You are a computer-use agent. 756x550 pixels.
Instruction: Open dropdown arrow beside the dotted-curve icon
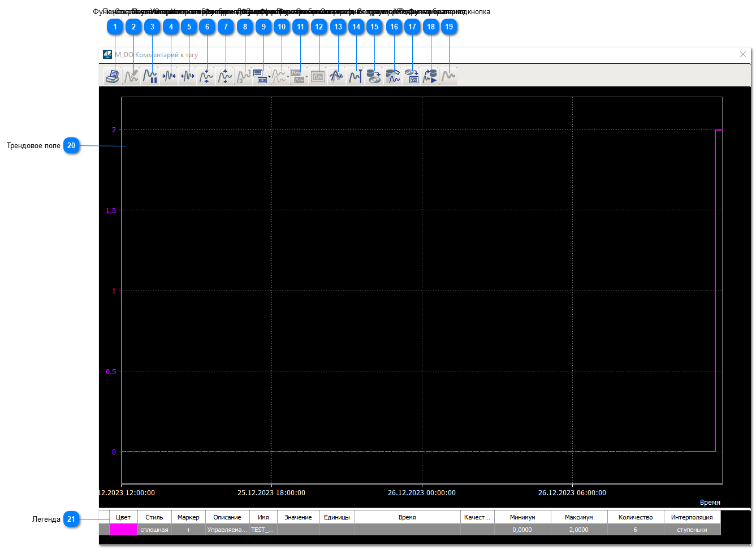(x=288, y=77)
